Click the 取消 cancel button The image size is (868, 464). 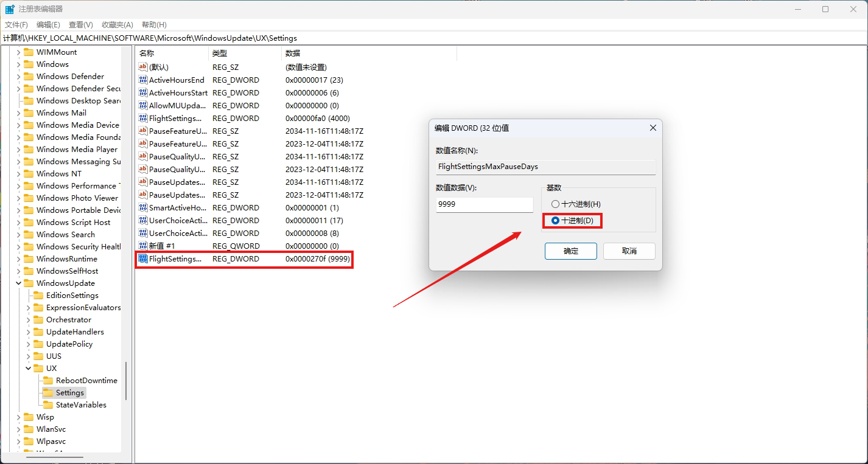(629, 251)
